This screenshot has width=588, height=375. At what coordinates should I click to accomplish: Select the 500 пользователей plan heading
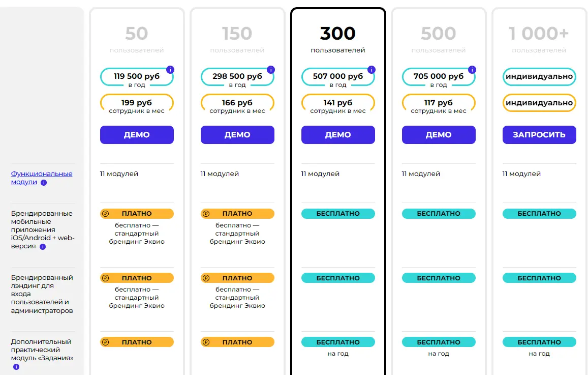pos(439,39)
